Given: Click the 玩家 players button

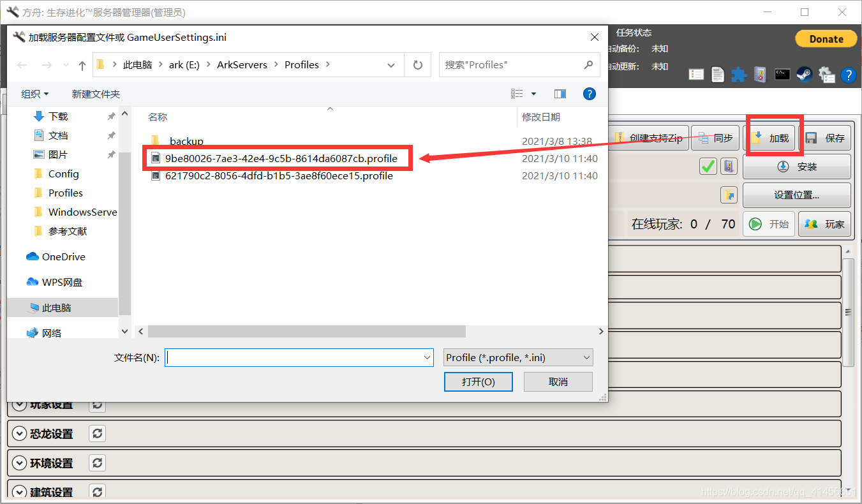Looking at the screenshot, I should point(824,224).
